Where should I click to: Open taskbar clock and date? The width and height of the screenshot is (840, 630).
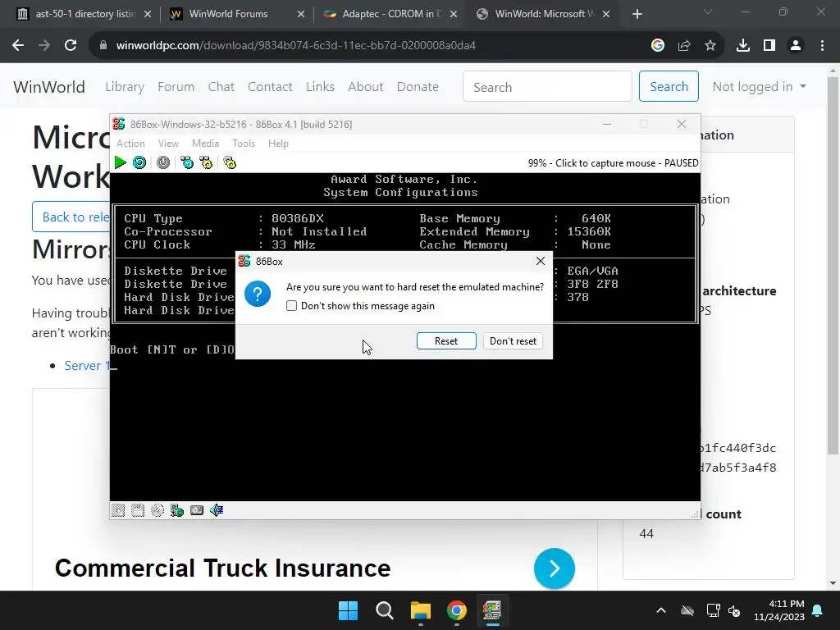(779, 610)
